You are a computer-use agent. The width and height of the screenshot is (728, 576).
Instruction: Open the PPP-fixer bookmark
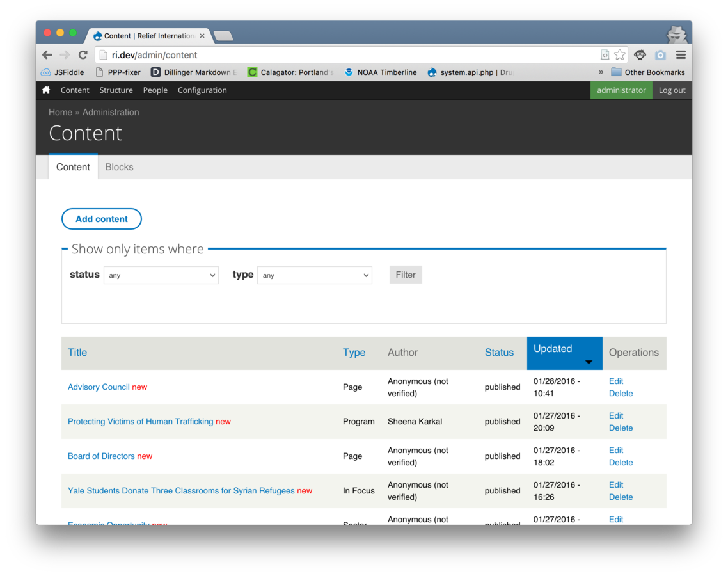118,72
